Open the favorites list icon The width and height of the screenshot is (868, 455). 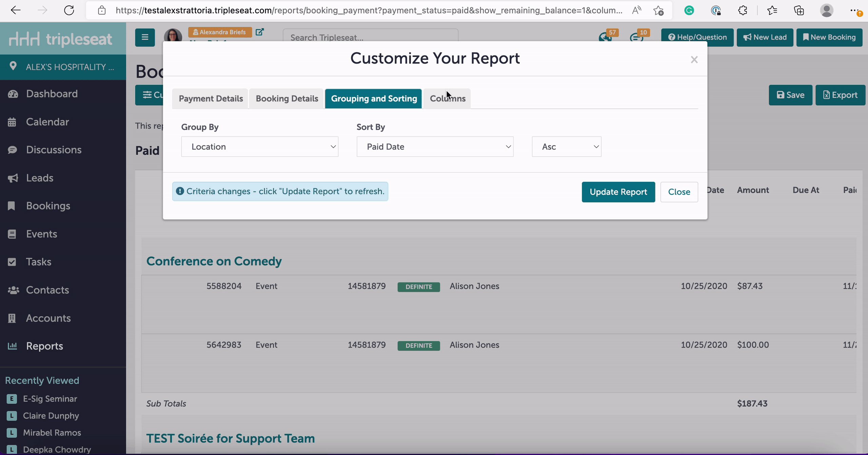[x=772, y=11]
